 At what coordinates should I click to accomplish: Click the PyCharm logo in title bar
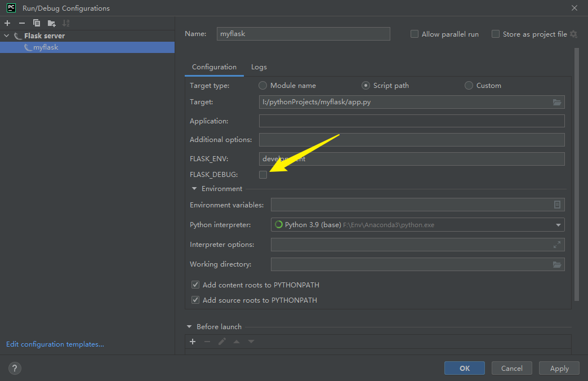(x=11, y=8)
